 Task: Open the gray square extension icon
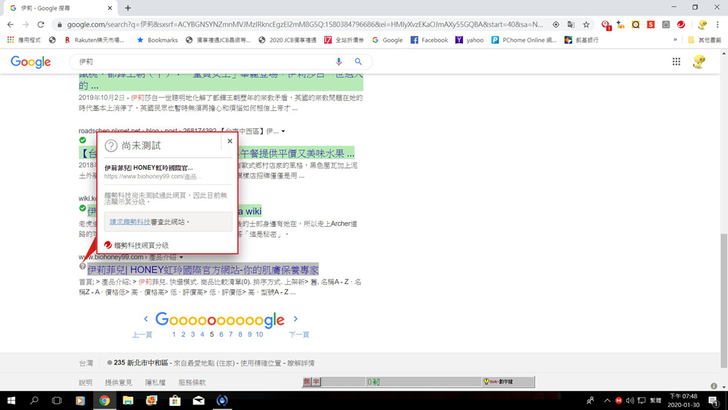[x=666, y=25]
